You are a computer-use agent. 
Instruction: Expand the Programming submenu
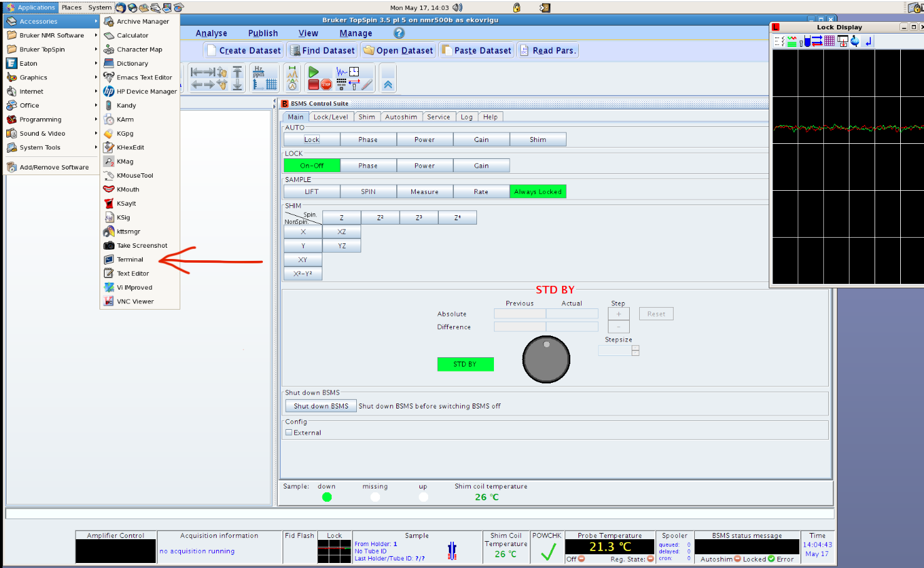tap(52, 119)
